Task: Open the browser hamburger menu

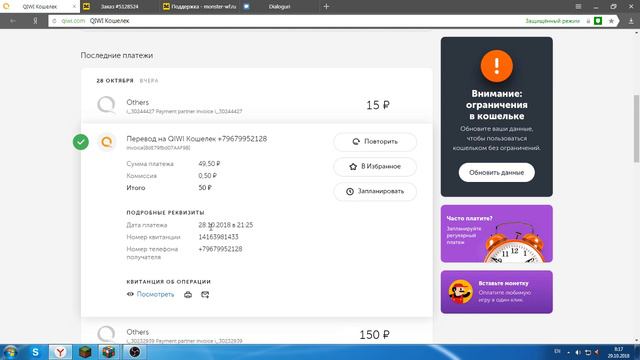Action: coord(578,7)
